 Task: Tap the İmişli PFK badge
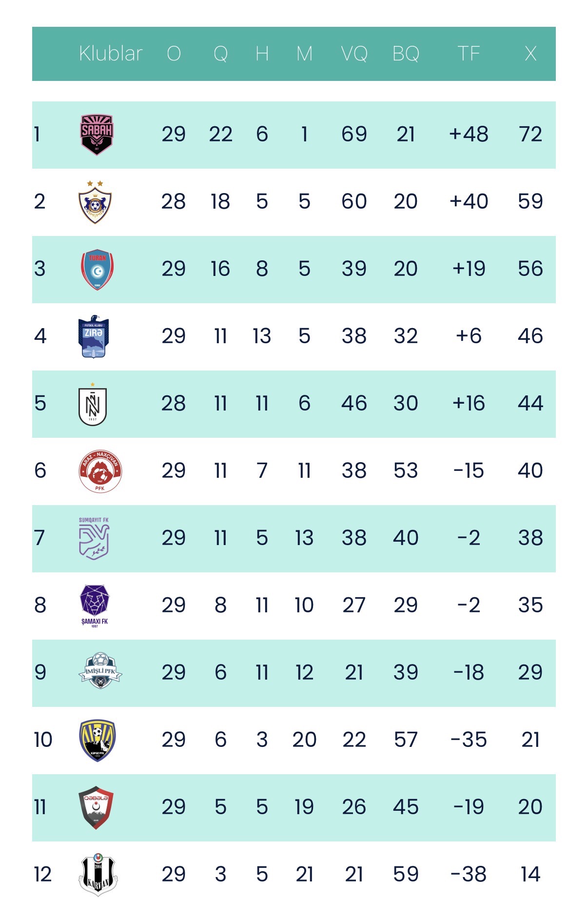click(x=100, y=672)
